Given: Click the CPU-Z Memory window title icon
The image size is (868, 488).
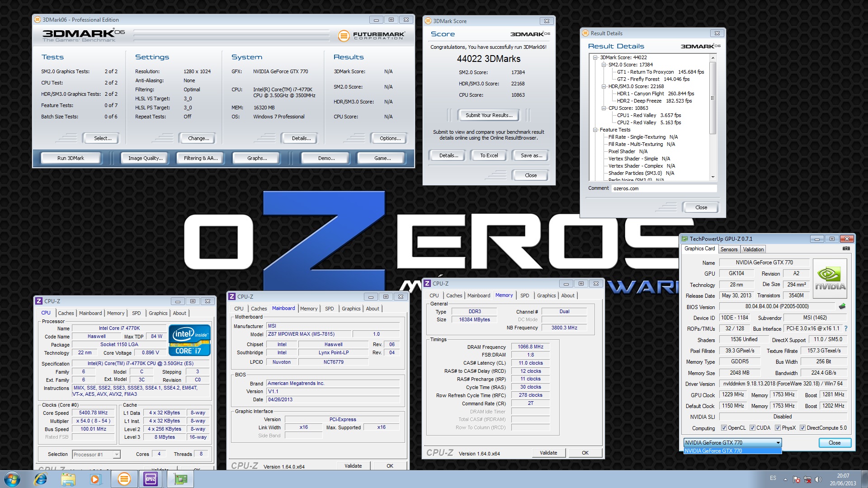Looking at the screenshot, I should (427, 283).
